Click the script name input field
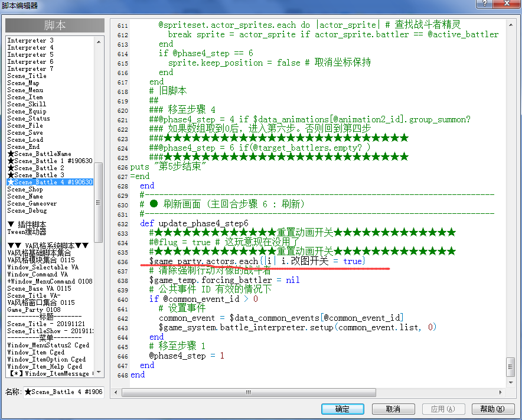This screenshot has width=522, height=420. click(63, 392)
